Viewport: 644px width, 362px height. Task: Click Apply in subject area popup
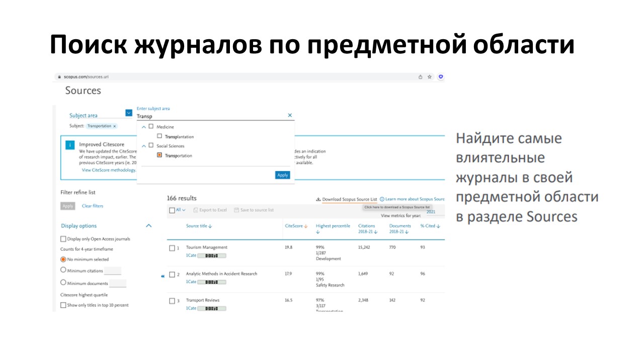click(x=282, y=175)
